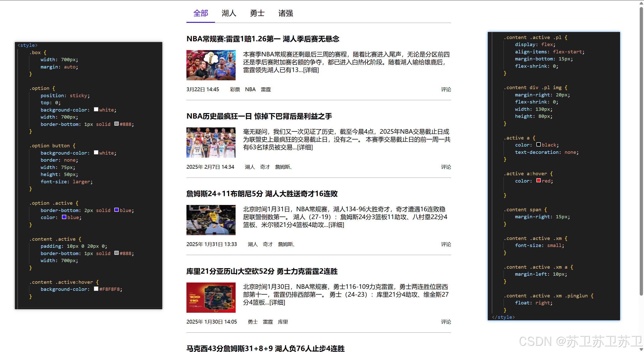Click the LeBron dunk thumbnail image
Screen dimensions: 644x352
coord(211,220)
